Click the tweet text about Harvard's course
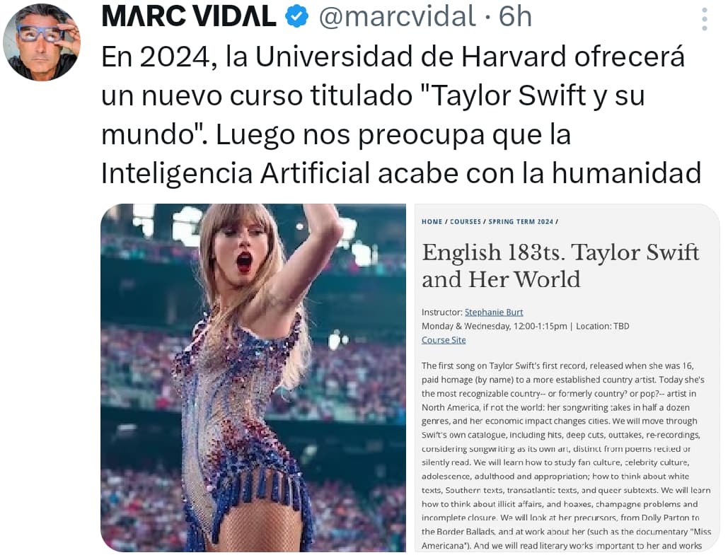 click(400, 115)
